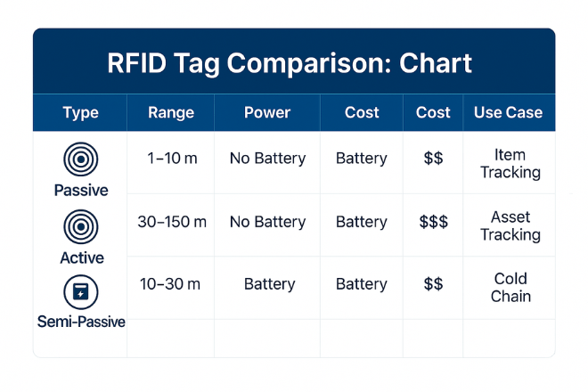Click the Item Tracking use case cell

[x=510, y=164]
